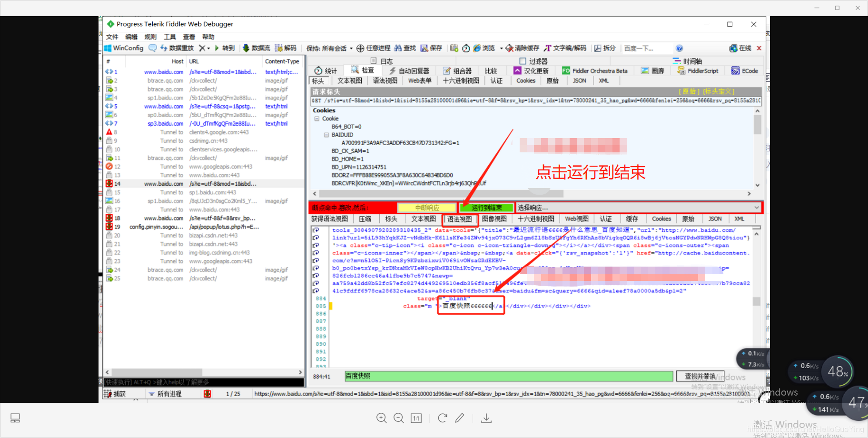The image size is (868, 438).
Task: Toggle the 过滤器 filters checkbox
Action: pyautogui.click(x=523, y=61)
